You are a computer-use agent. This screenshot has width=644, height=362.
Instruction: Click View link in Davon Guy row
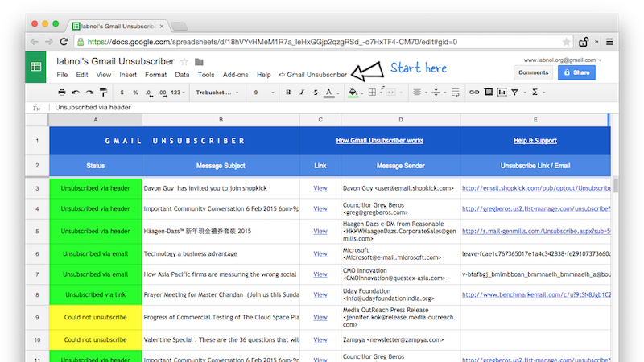[320, 188]
